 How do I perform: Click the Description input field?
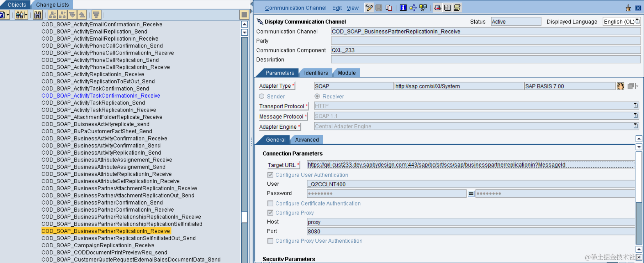click(x=486, y=60)
